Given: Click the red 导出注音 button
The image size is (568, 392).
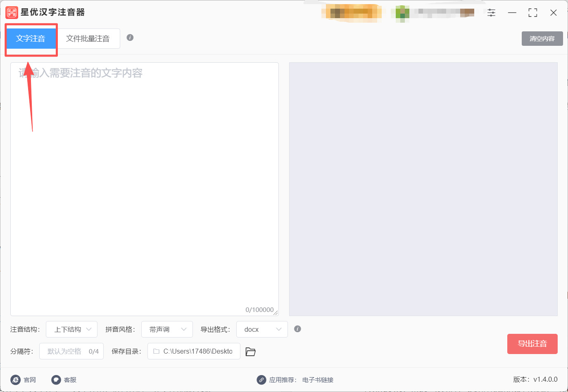Looking at the screenshot, I should 532,344.
